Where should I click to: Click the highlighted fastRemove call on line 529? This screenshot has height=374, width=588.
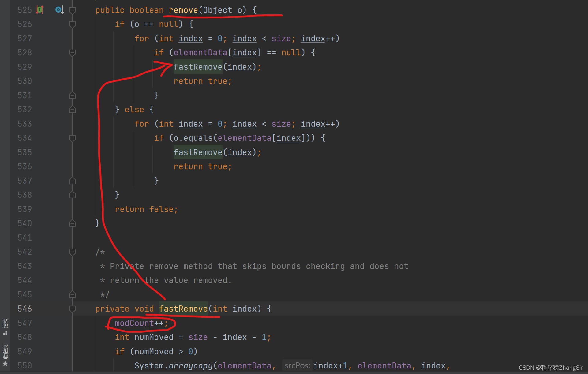click(198, 67)
